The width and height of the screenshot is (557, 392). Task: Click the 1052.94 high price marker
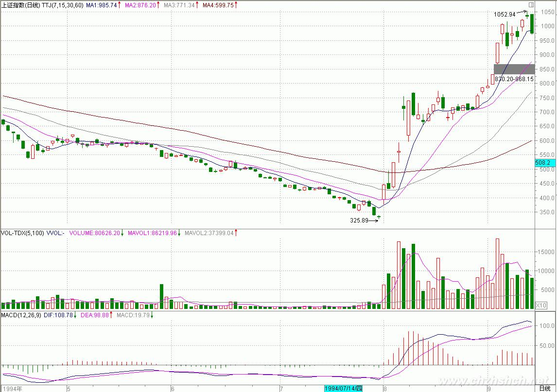505,15
